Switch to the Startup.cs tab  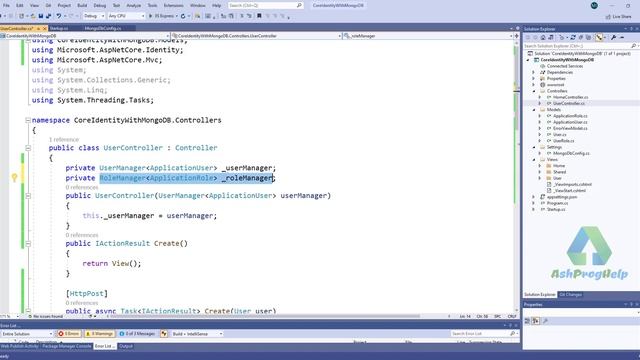tap(59, 28)
